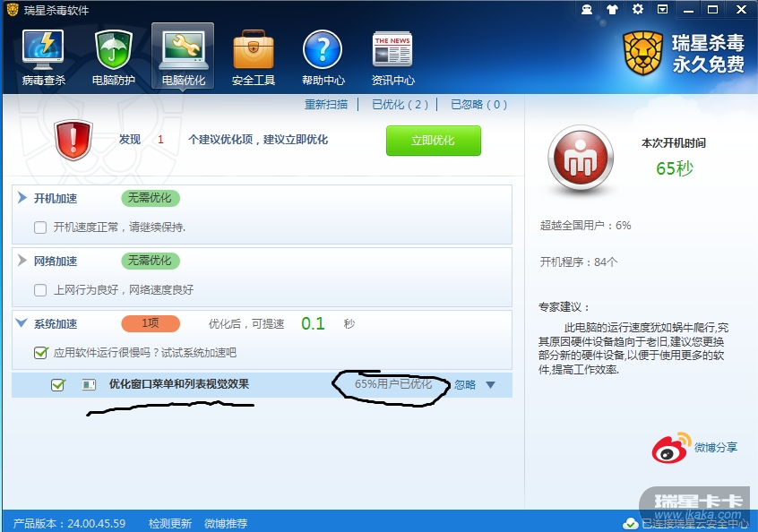The width and height of the screenshot is (758, 532).
Task: Click the 本次开机时间 label
Action: [x=674, y=143]
